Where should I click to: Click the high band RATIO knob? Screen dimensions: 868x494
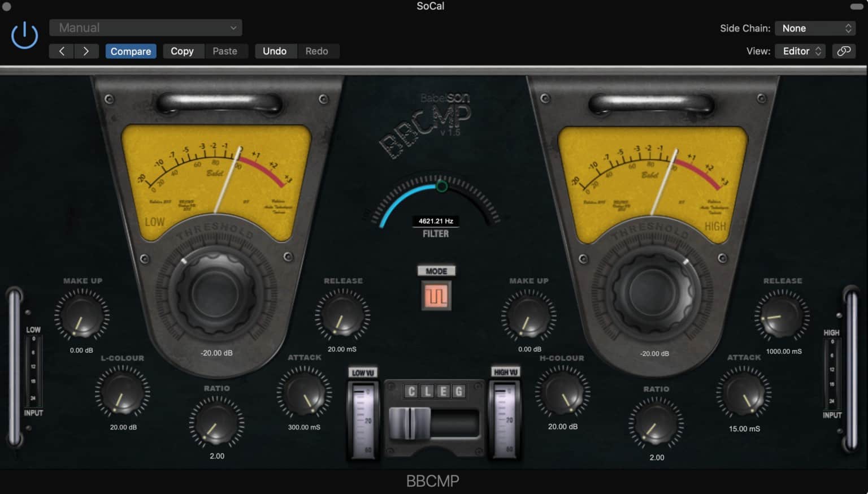pos(656,424)
